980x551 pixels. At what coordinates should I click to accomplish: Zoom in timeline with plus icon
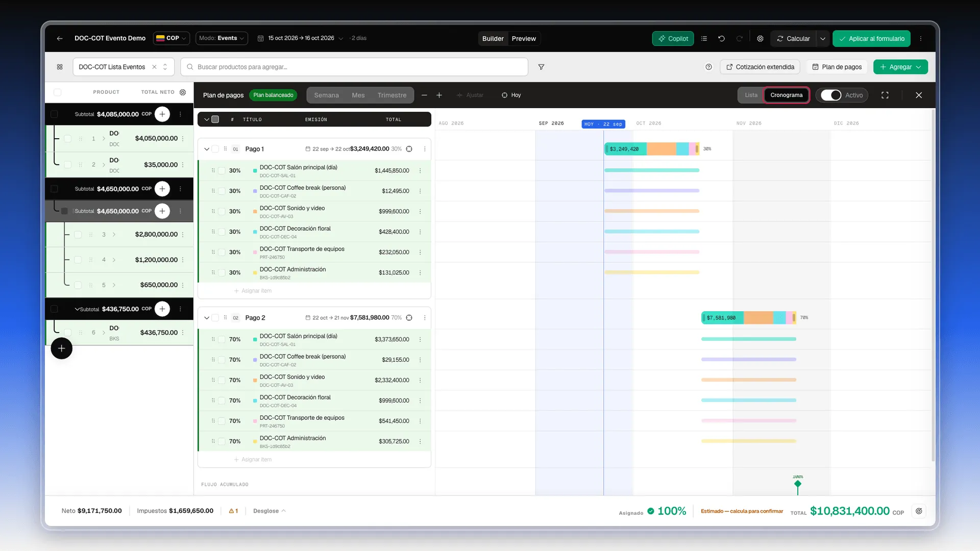click(439, 95)
